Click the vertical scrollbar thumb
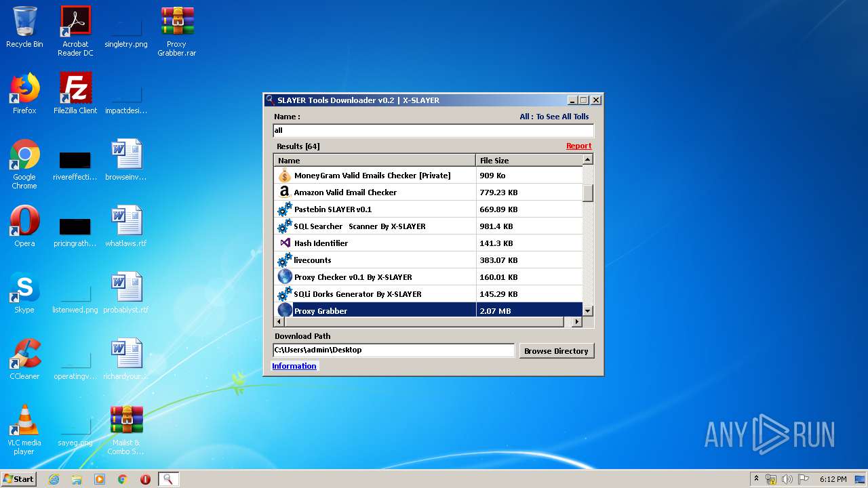Screen dimensions: 868x488 click(x=588, y=192)
